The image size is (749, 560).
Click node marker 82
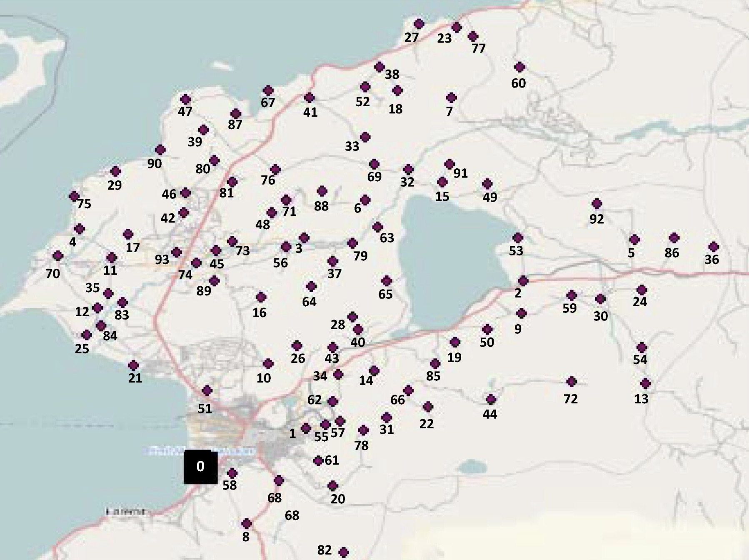click(x=343, y=552)
